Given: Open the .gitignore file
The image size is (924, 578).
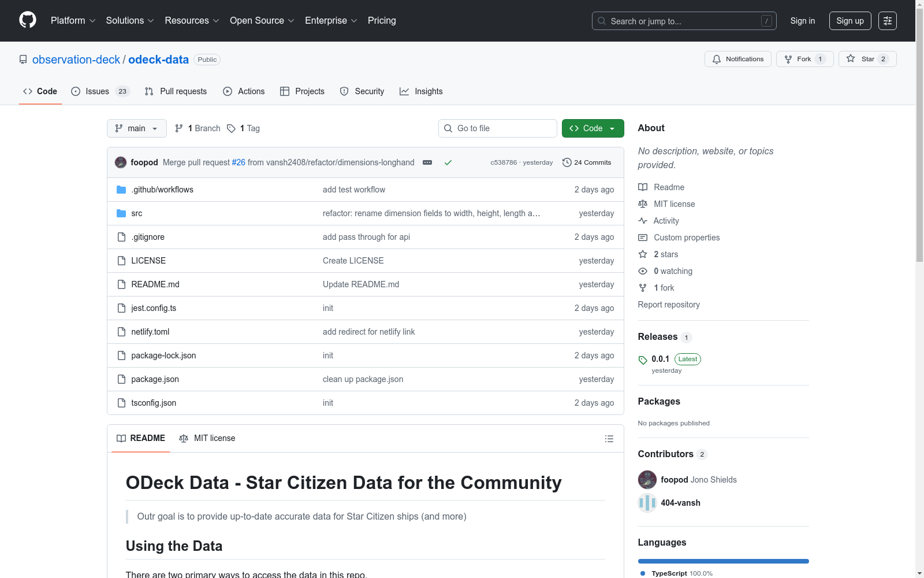Looking at the screenshot, I should tap(148, 237).
